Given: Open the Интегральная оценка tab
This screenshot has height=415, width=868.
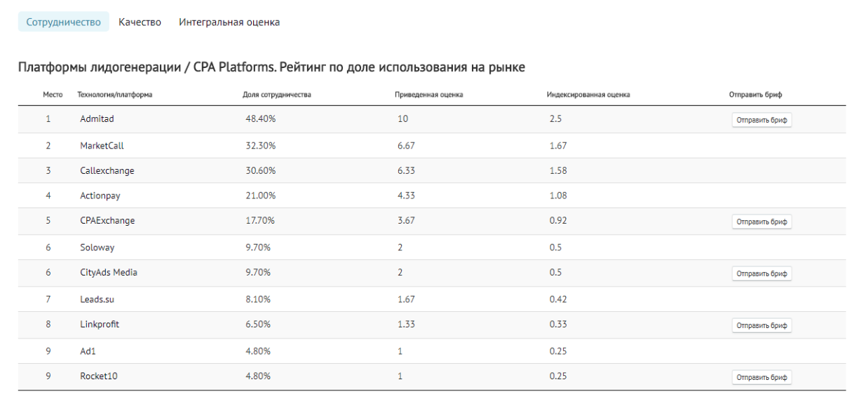Looking at the screenshot, I should (x=229, y=22).
